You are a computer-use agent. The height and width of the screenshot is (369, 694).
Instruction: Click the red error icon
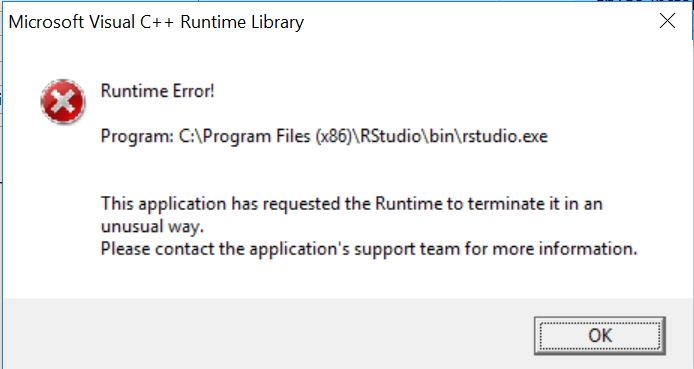(63, 102)
